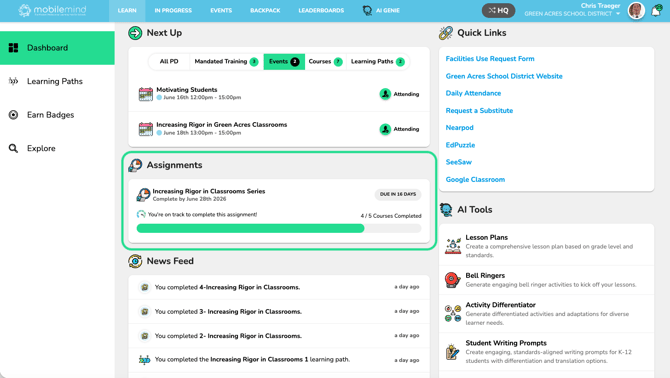Click the assignment progress bar

tap(279, 229)
